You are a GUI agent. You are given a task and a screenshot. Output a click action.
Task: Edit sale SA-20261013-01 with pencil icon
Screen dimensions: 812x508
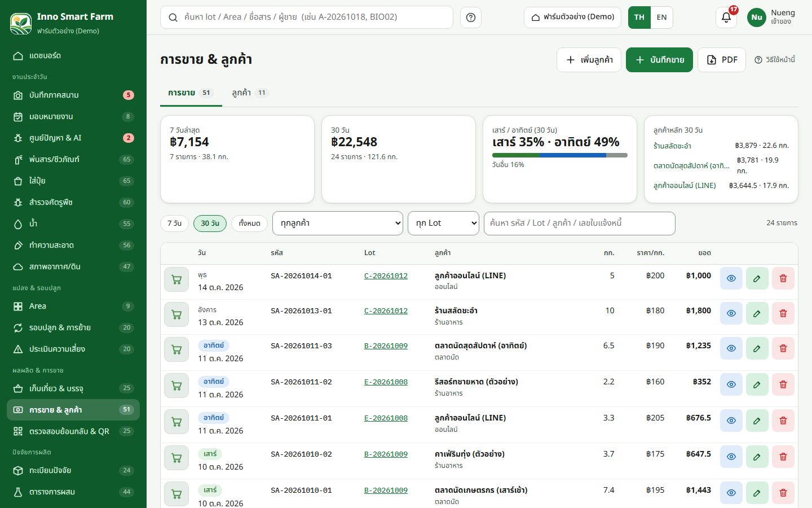[x=757, y=313]
